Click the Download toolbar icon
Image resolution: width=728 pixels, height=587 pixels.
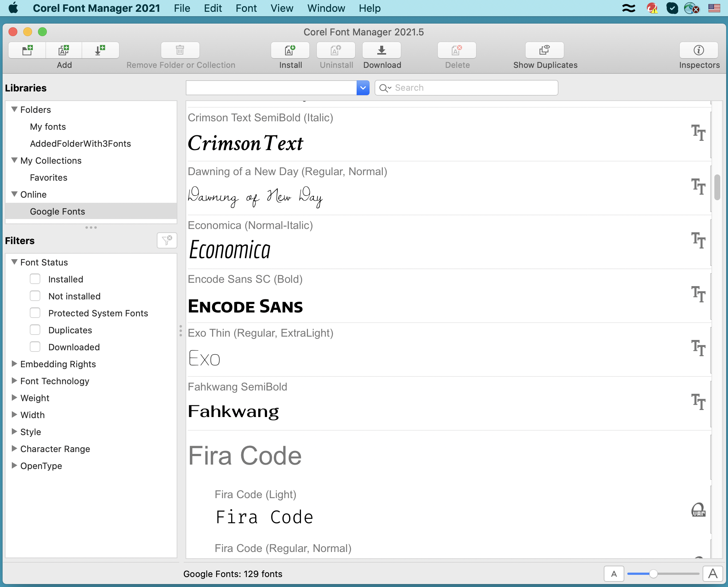pyautogui.click(x=382, y=50)
